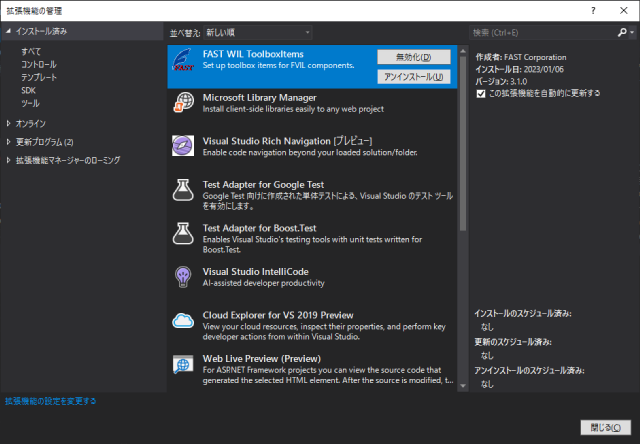640x444 pixels.
Task: Select the ツール category
Action: [x=30, y=103]
